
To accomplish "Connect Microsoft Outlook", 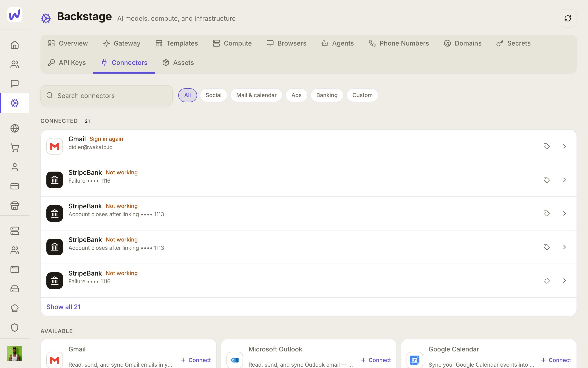I will (376, 360).
